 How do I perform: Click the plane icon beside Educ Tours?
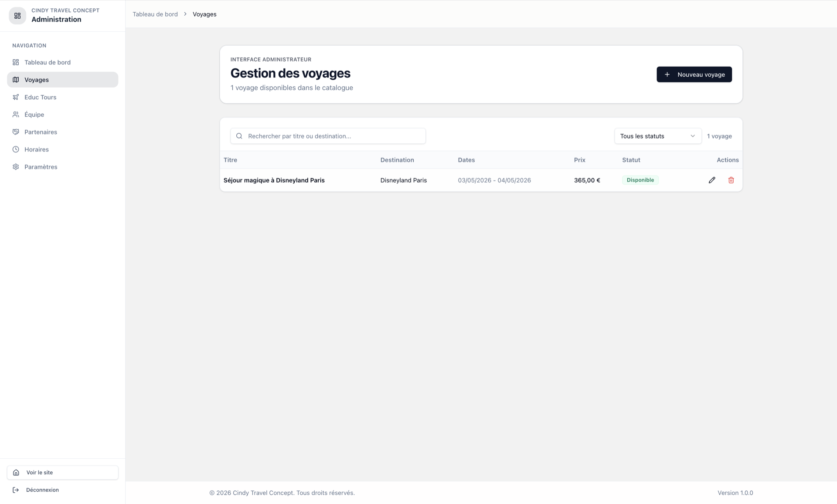pos(16,97)
